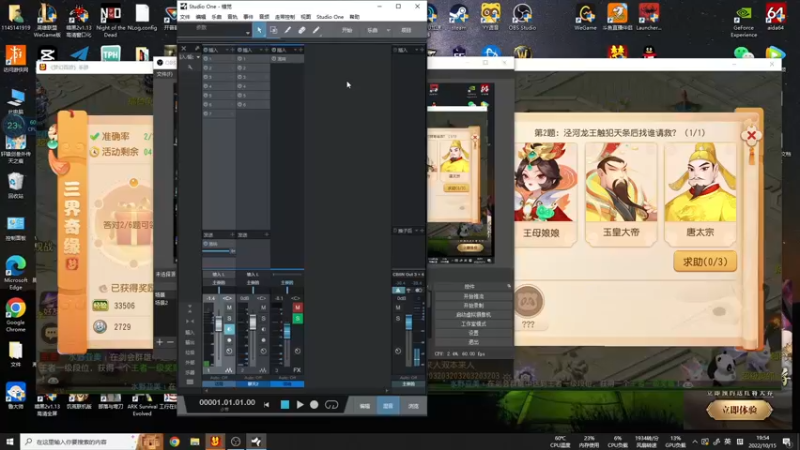This screenshot has height=450, width=800.
Task: Add insert with plus on first channel
Action: click(x=233, y=50)
